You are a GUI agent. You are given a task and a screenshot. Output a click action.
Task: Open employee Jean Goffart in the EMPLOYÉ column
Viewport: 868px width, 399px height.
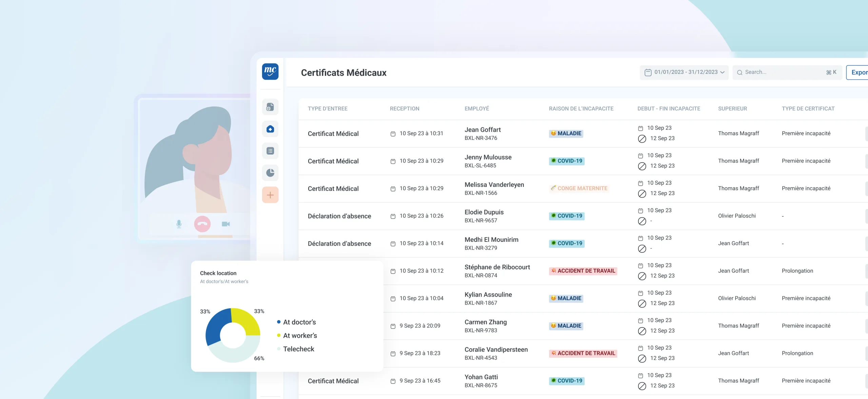click(482, 130)
